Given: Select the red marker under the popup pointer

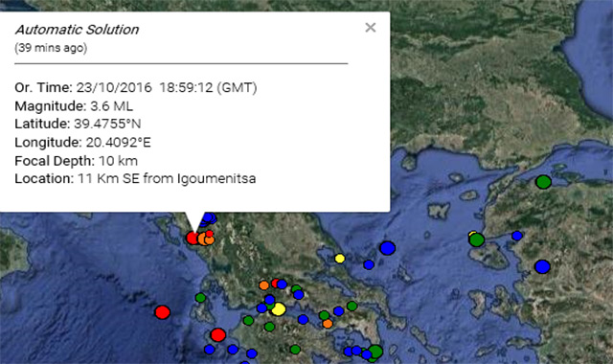Looking at the screenshot, I should [193, 238].
